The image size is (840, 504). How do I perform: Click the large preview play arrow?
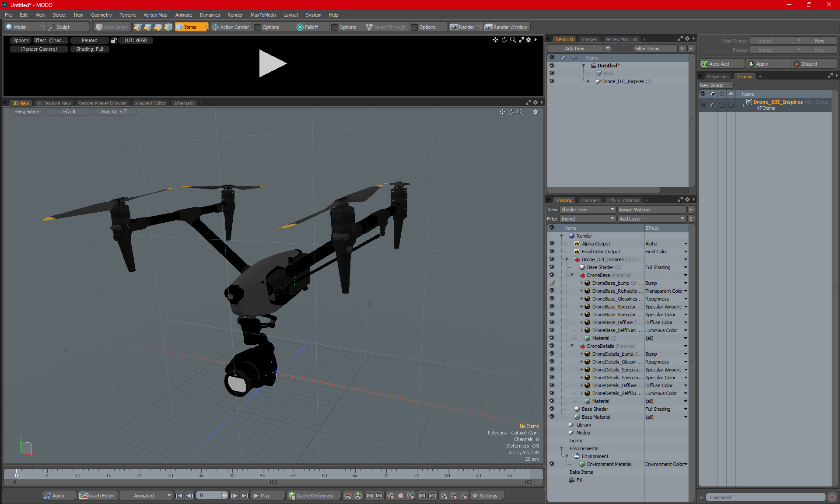[x=273, y=63]
